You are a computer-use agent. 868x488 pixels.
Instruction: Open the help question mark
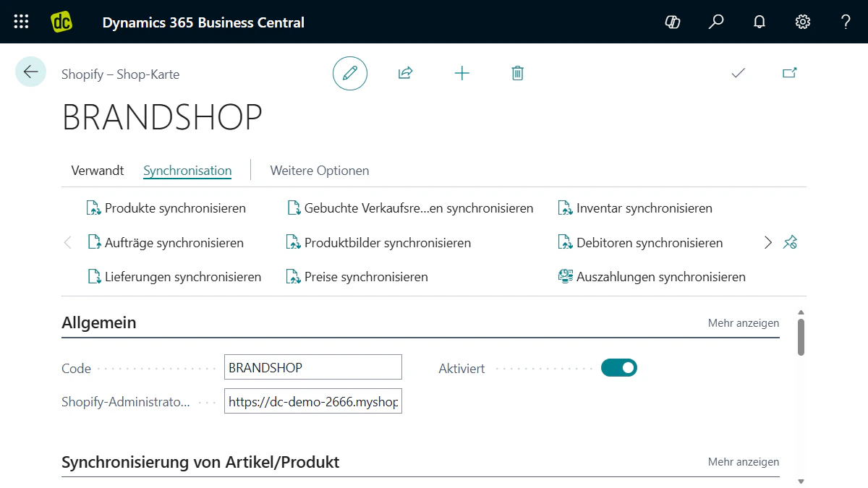tap(846, 22)
